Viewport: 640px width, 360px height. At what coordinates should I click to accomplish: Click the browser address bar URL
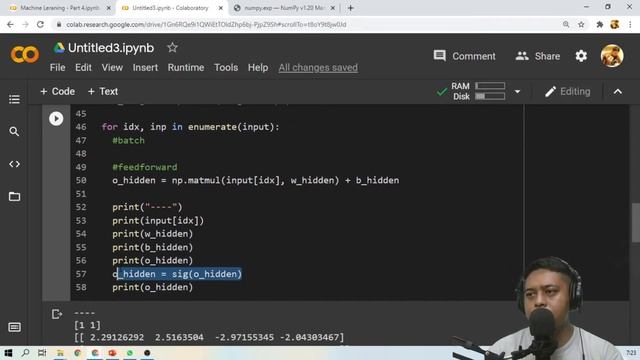coord(206,24)
